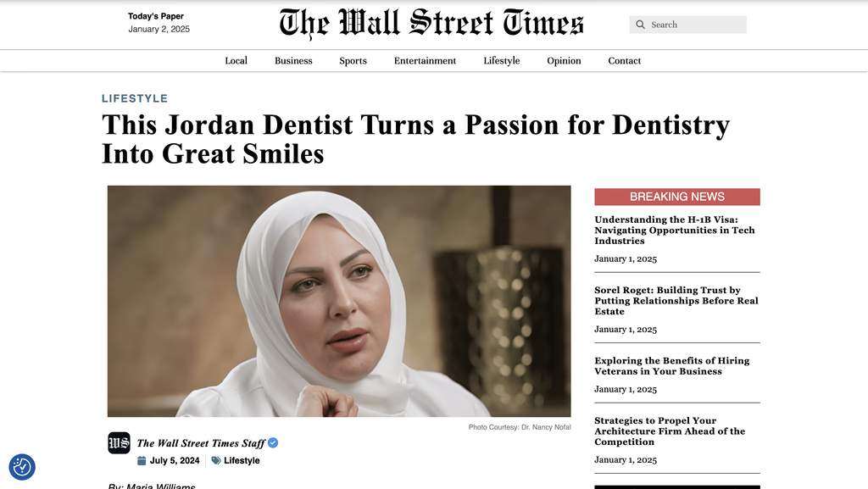Open the Sorel Roget article link
The height and width of the screenshot is (489, 868).
pos(676,301)
